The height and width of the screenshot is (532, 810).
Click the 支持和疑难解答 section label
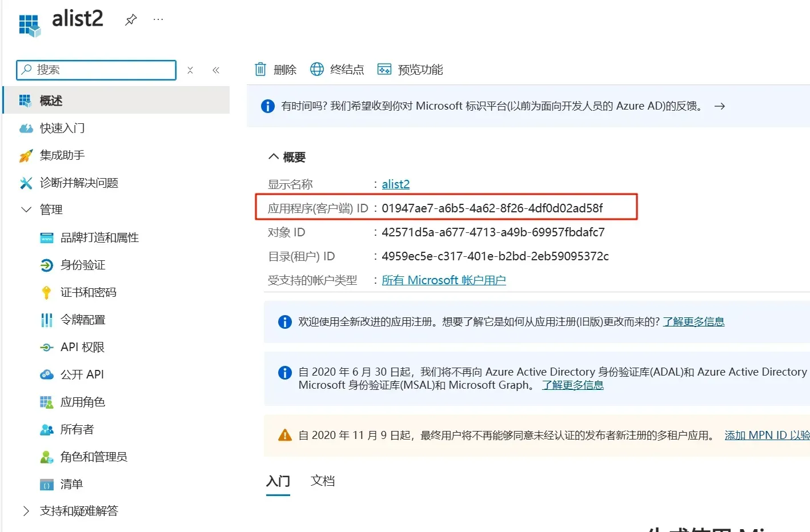(79, 511)
